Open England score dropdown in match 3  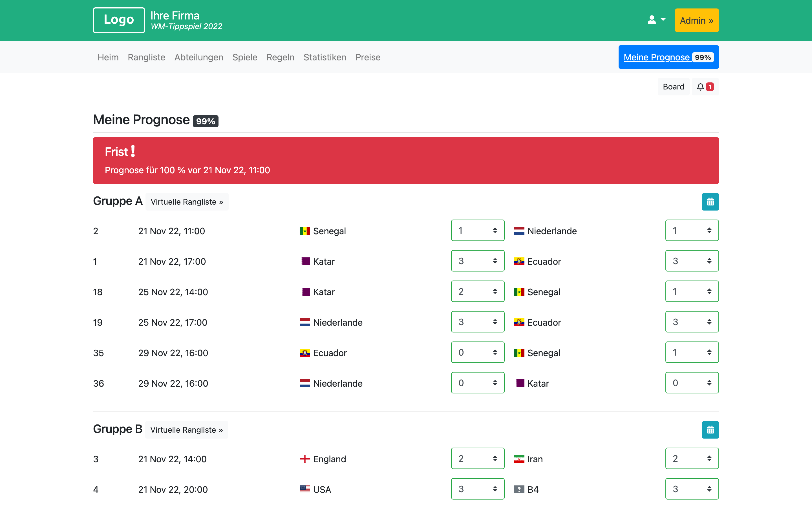point(477,459)
